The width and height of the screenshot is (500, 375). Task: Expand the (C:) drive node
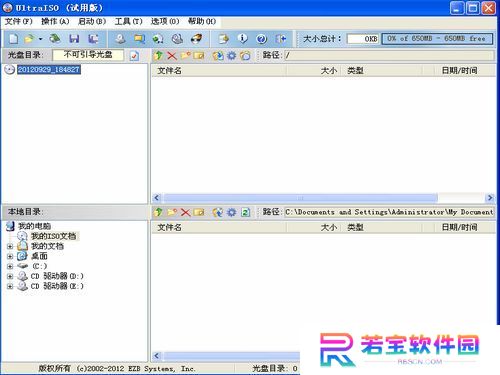tap(10, 266)
